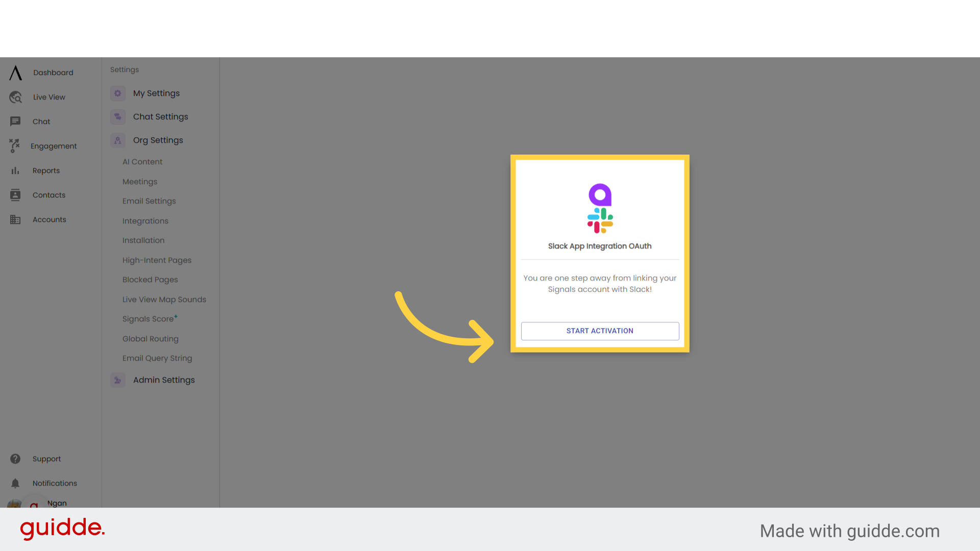The width and height of the screenshot is (980, 551).
Task: Click the Accounts building icon
Action: (x=15, y=219)
